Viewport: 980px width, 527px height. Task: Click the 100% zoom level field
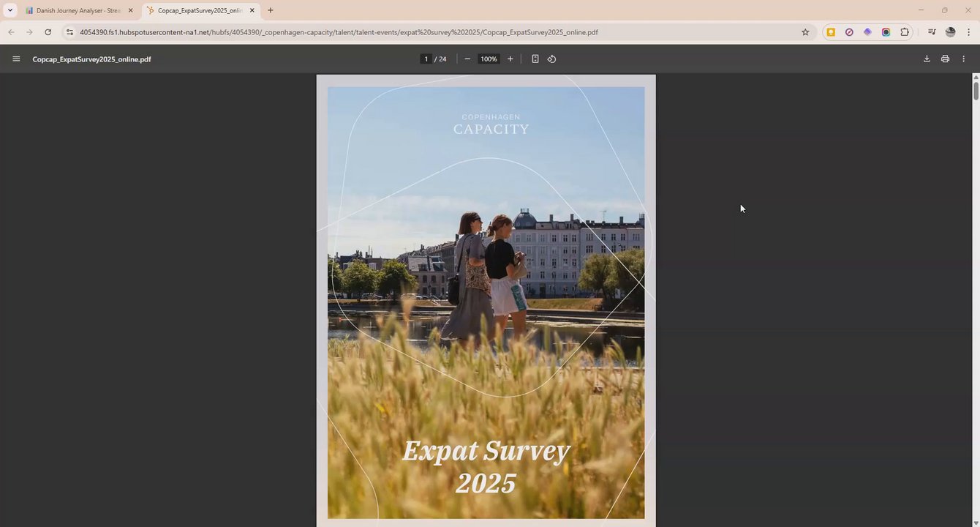click(x=489, y=59)
